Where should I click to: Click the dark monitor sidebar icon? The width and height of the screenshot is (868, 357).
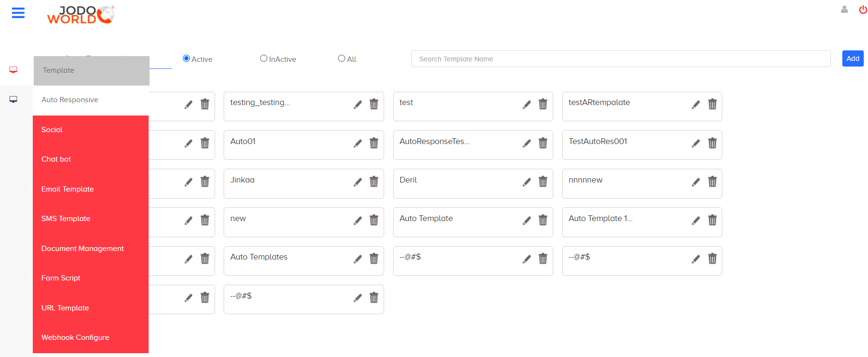(x=13, y=99)
